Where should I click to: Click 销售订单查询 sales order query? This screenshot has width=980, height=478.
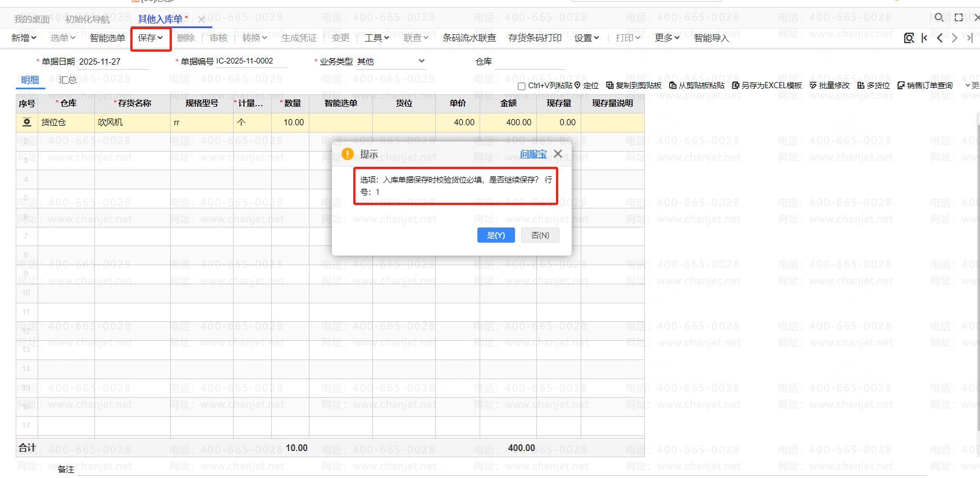(x=925, y=85)
